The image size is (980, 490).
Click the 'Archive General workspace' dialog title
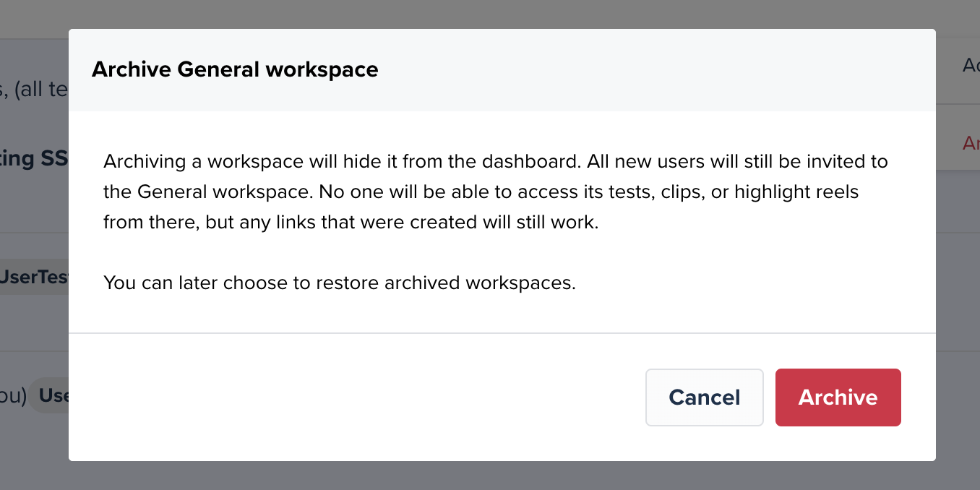235,69
